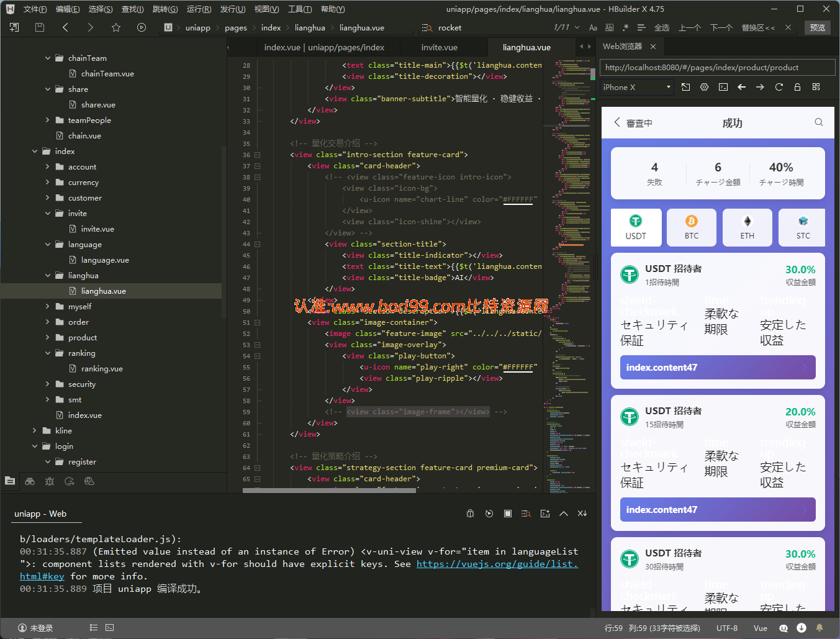Click the editor horizontal scrollbar
This screenshot has width=840, height=639.
(x=329, y=490)
